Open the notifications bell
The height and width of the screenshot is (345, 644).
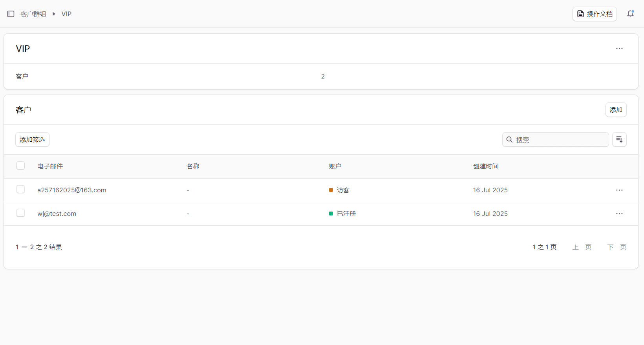[630, 14]
